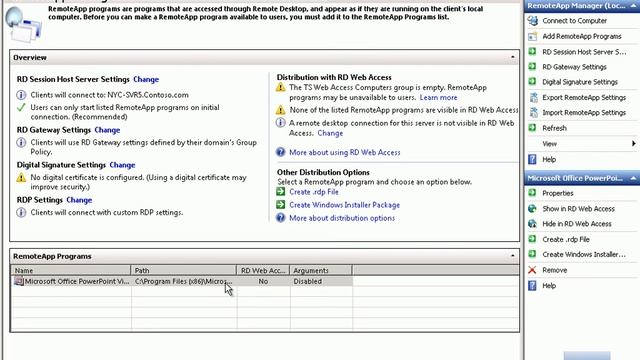Image resolution: width=640 pixels, height=360 pixels.
Task: Click the Digital Signature Settings action icon
Action: tap(532, 82)
